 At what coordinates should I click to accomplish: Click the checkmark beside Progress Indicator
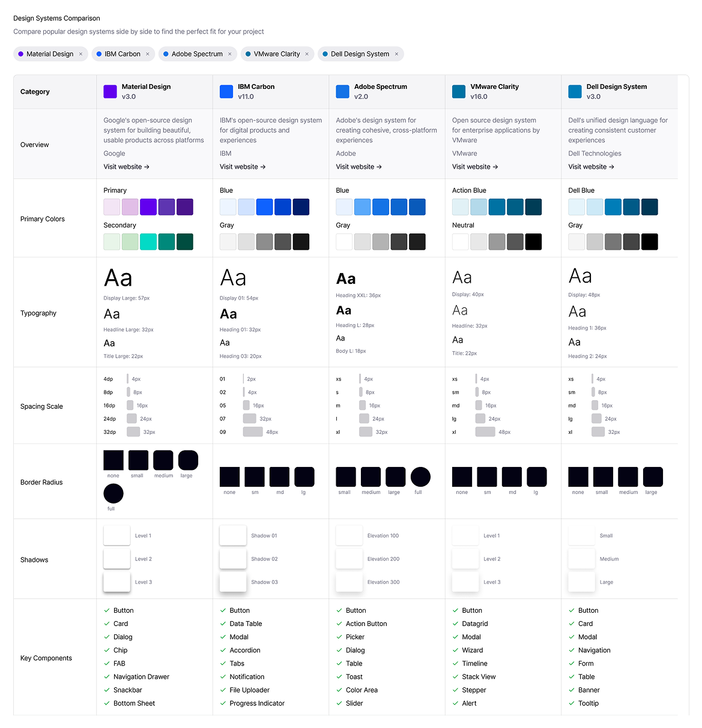click(x=223, y=703)
